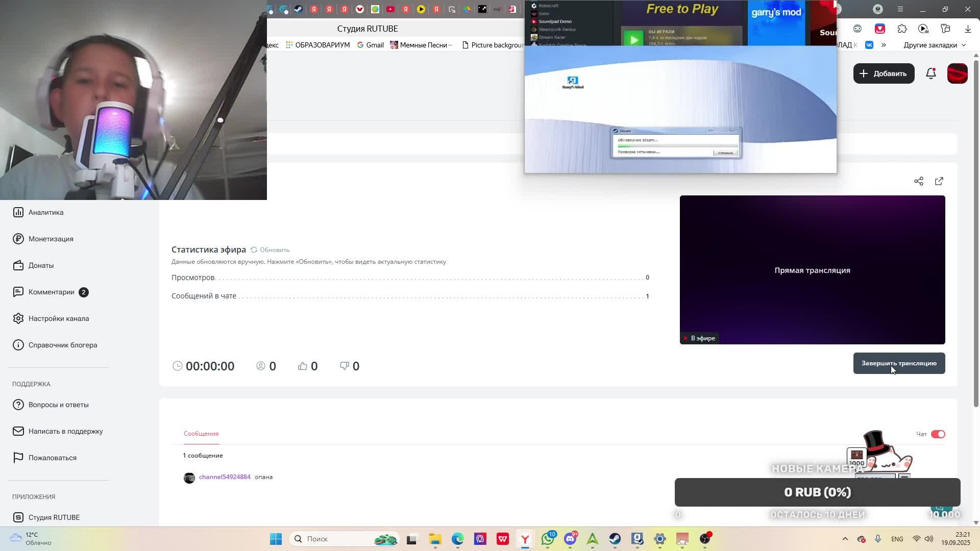Open the notifications bell

point(930,73)
